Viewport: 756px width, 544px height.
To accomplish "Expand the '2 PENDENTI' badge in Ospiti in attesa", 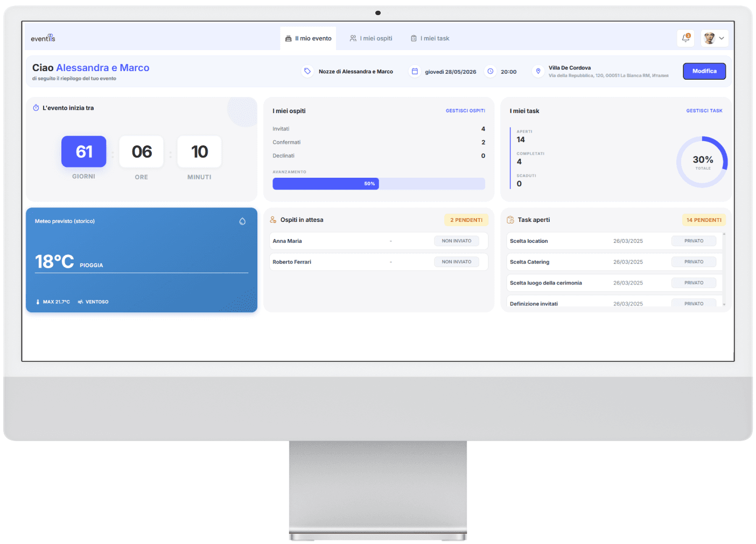I will [466, 220].
